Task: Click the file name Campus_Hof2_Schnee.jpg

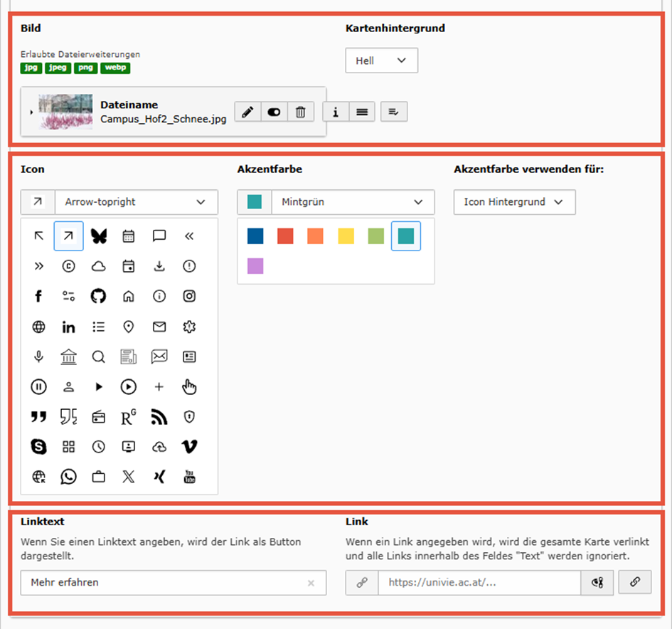Action: [x=164, y=119]
